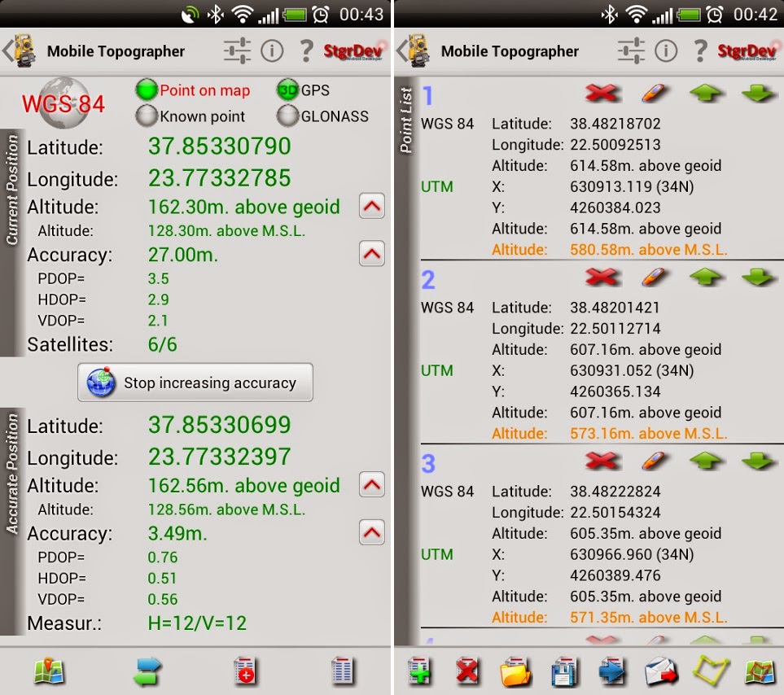
Task: Open map view from left bottom toolbar
Action: 49,671
